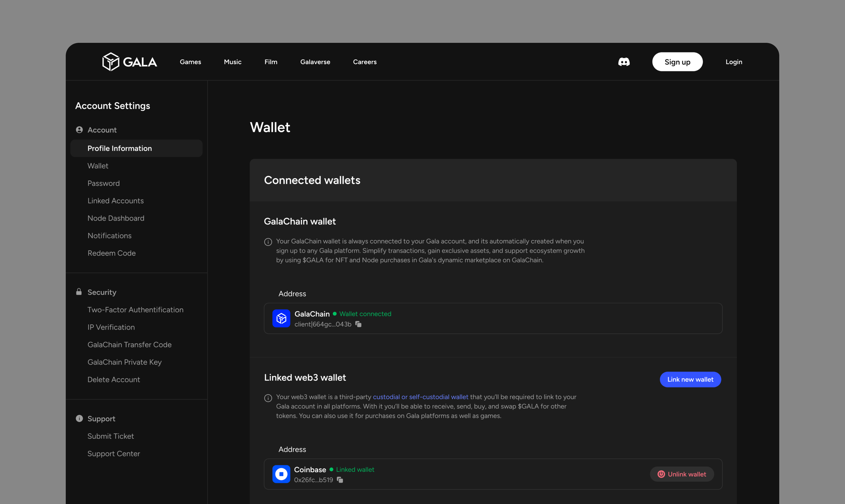Viewport: 845px width, 504px height.
Task: Click the Gala logo in header
Action: pyautogui.click(x=129, y=62)
